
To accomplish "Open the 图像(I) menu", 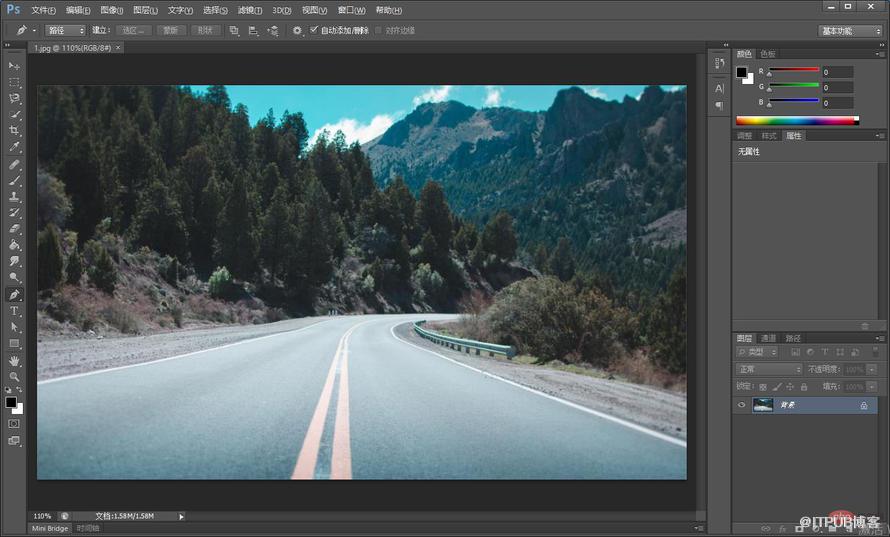I will pyautogui.click(x=111, y=10).
